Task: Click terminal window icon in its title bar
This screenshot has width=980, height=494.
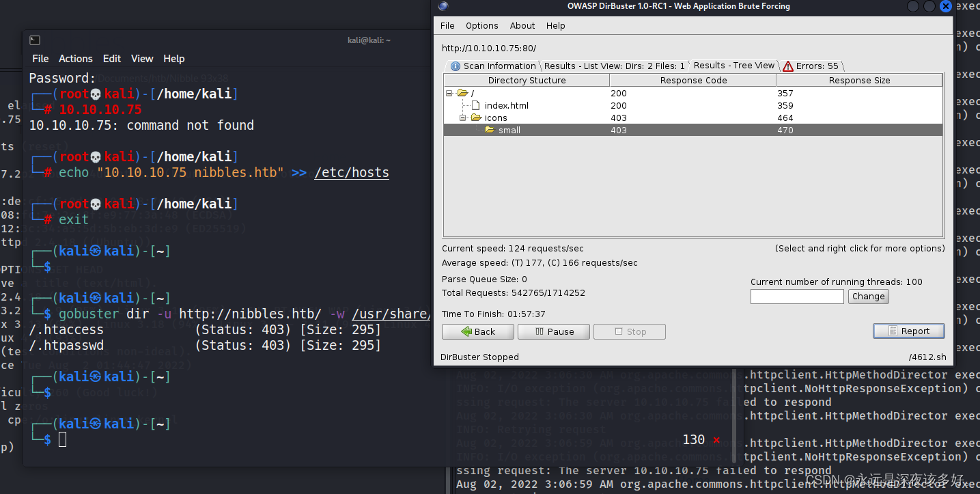Action: [35, 40]
